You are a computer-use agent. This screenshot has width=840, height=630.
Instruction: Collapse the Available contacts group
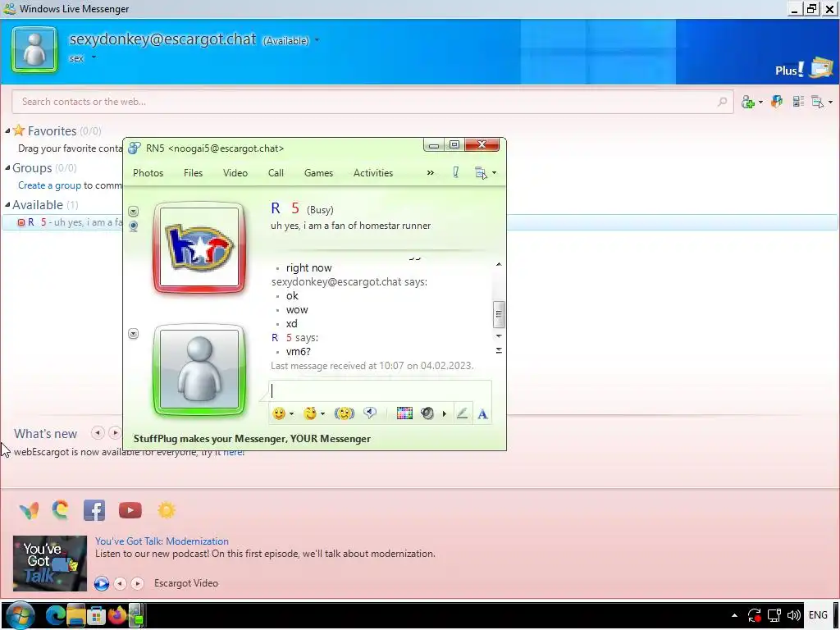7,204
